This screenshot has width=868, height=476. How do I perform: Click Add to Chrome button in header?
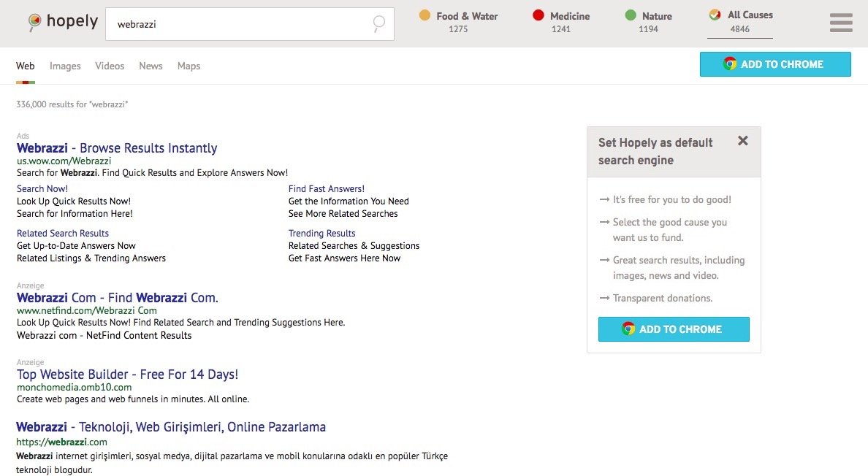774,64
